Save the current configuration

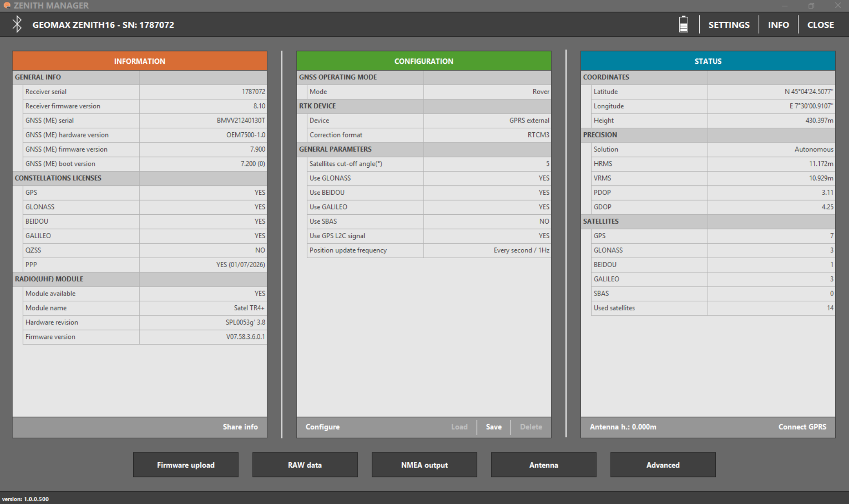click(493, 427)
